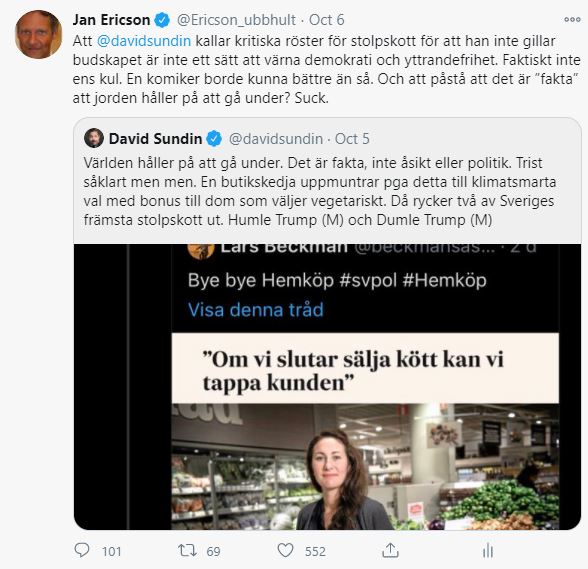Open the quoted tweet text by David Sundin

click(320, 191)
